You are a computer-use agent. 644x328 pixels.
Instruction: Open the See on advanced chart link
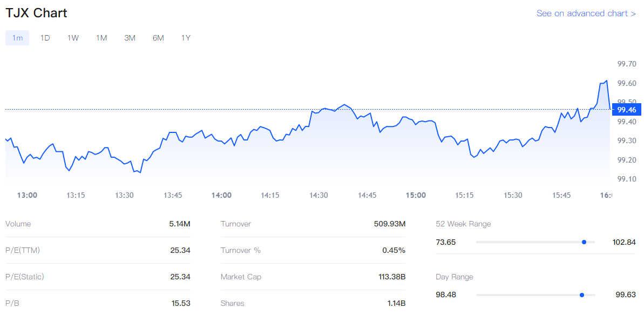click(586, 14)
